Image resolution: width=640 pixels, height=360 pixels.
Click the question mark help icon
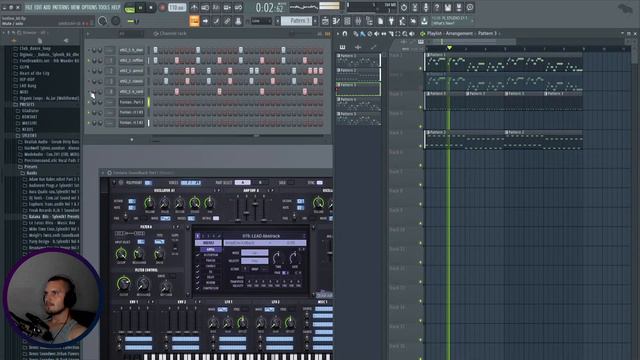pos(437,7)
